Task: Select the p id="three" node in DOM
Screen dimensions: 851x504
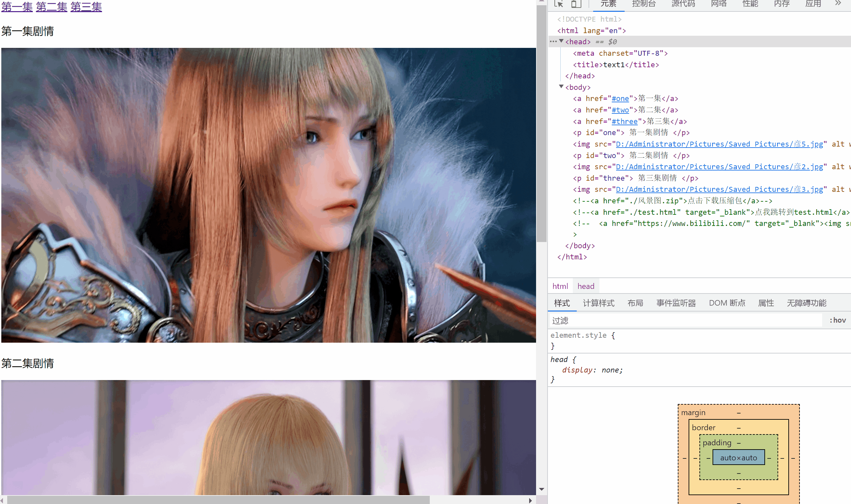Action: [x=635, y=178]
